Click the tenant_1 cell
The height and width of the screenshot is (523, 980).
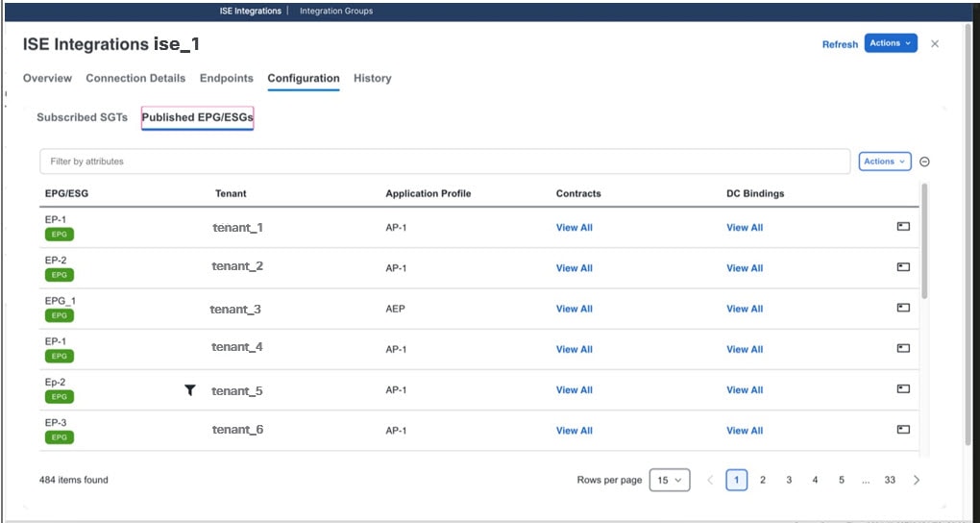[x=237, y=228]
